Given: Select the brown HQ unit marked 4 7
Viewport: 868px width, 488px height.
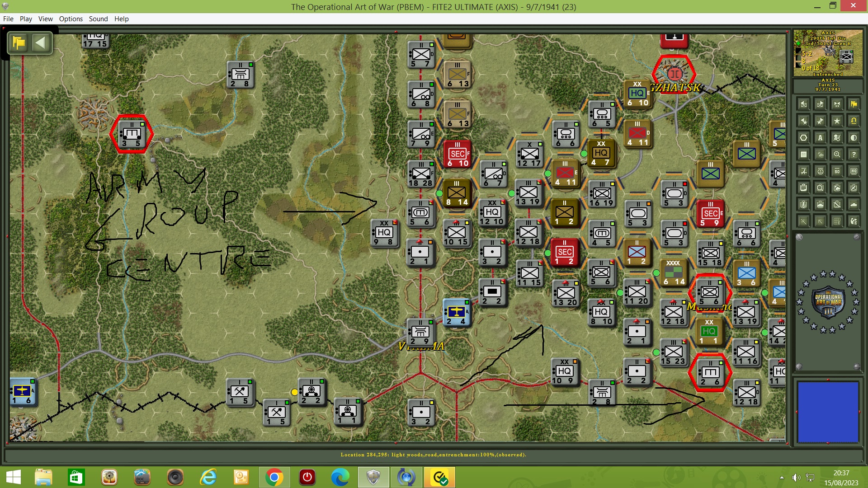Looking at the screenshot, I should [x=601, y=154].
